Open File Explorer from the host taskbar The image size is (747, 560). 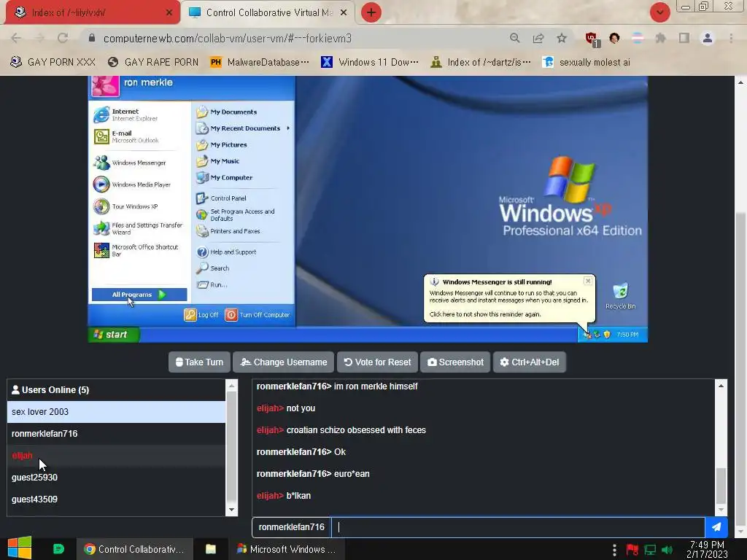tap(211, 549)
